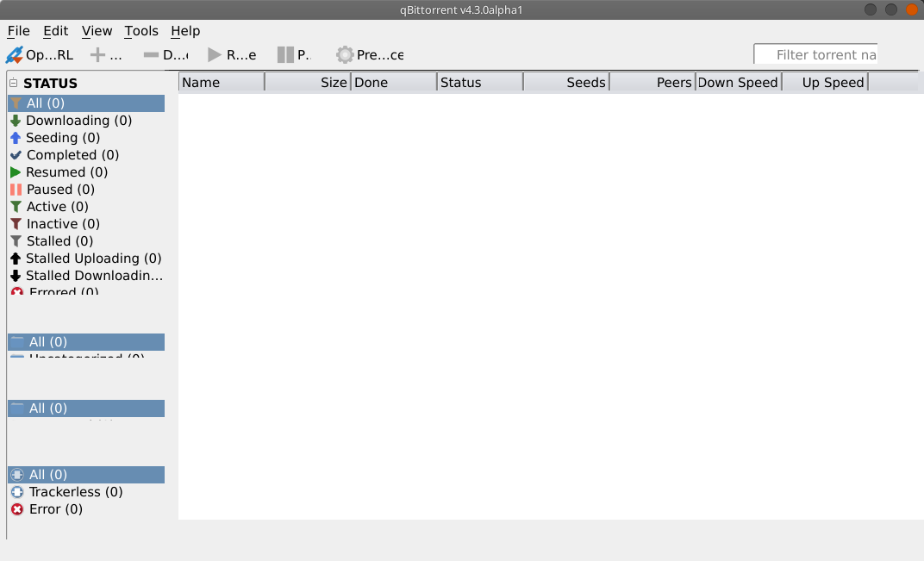Click the Completed checkmark icon
Image resolution: width=924 pixels, height=561 pixels.
[16, 155]
